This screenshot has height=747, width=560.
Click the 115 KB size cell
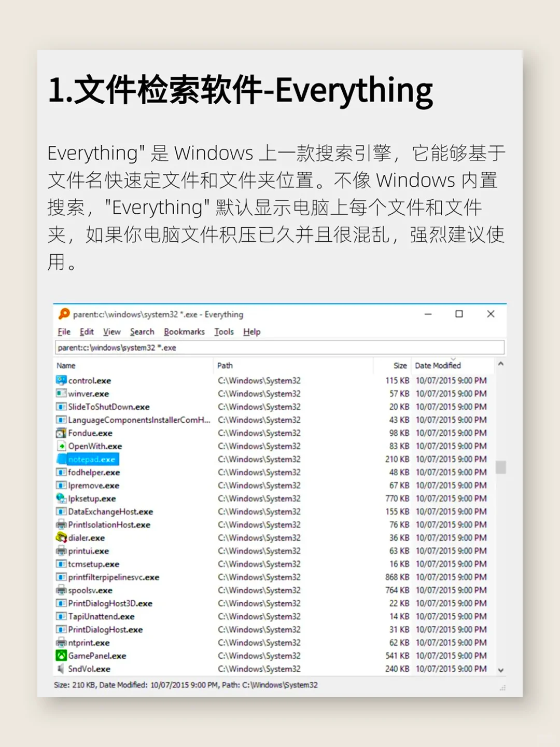397,380
